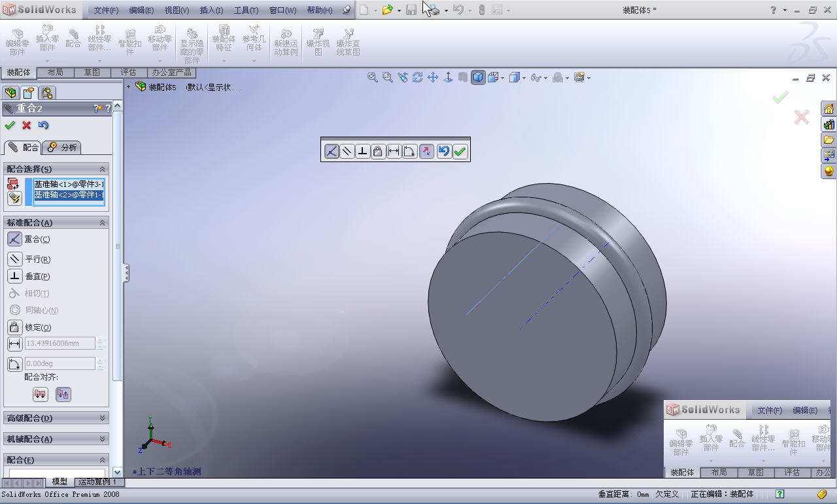Viewport: 837px width, 504px height.
Task: Click green checkmark to accept the mate
Action: [9, 126]
